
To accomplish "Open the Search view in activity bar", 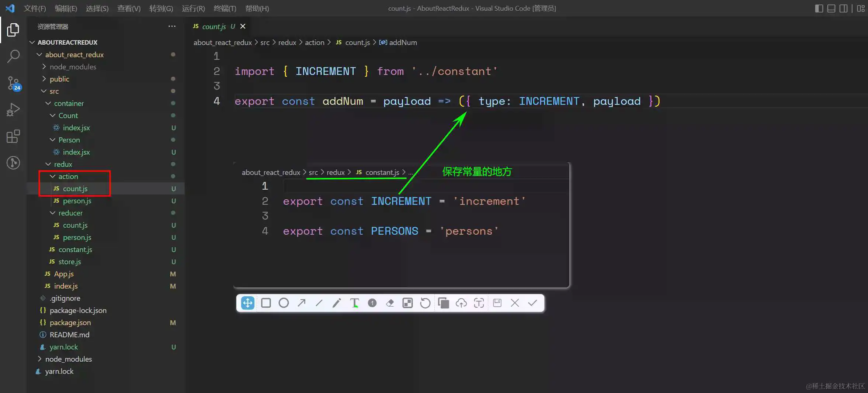I will pyautogui.click(x=13, y=56).
